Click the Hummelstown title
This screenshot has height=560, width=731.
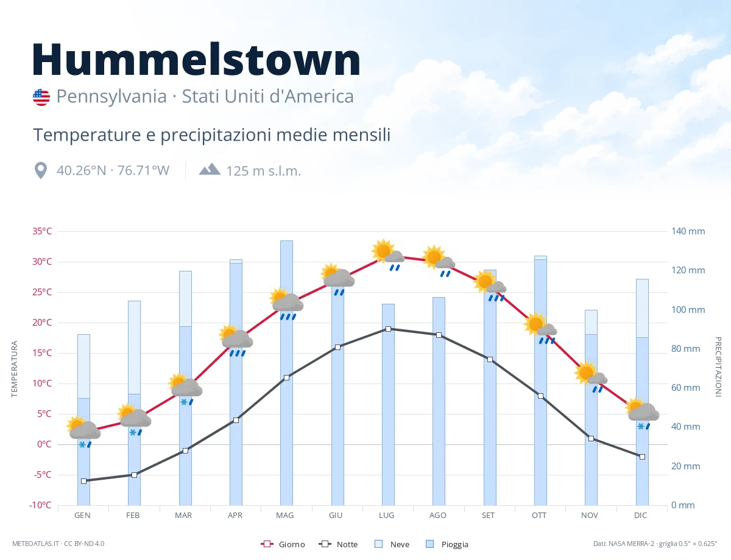point(196,59)
